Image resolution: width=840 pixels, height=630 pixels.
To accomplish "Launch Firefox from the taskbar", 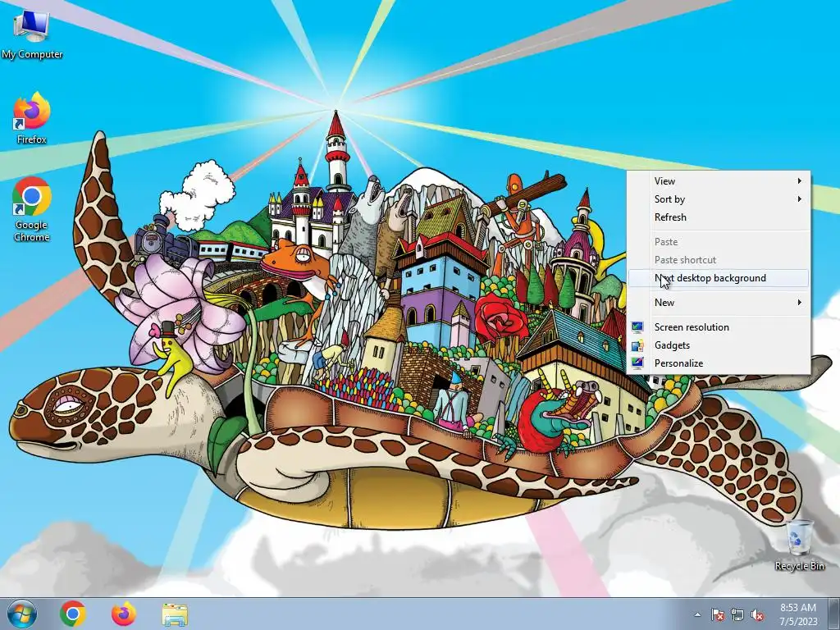I will pos(124,614).
